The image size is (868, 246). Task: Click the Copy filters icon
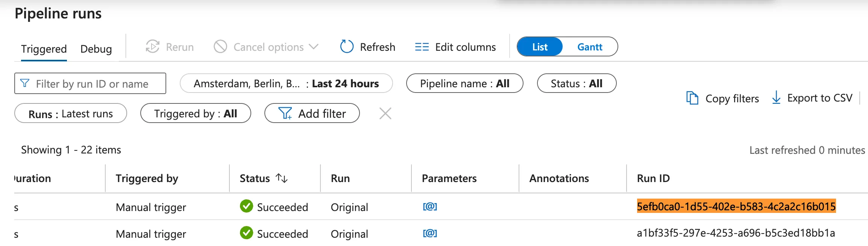pyautogui.click(x=692, y=98)
